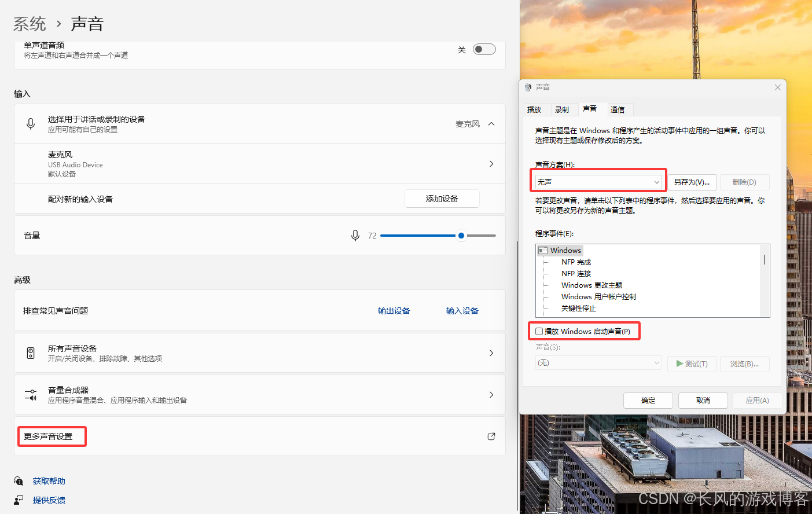The image size is (812, 514).
Task: Click the give feedback icon
Action: point(19,500)
